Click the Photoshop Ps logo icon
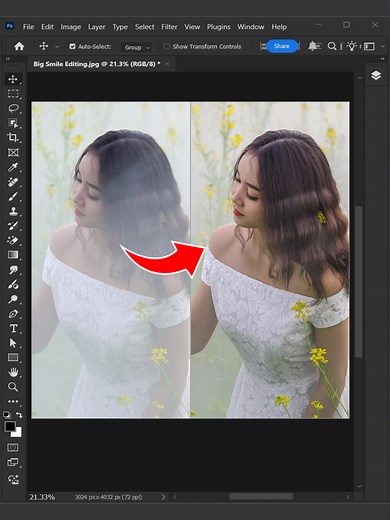 point(10,26)
